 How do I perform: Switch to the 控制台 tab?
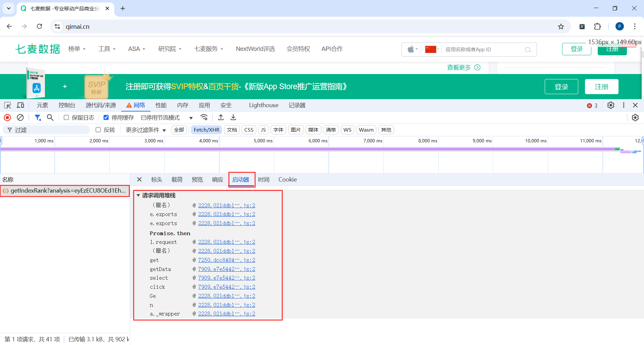pyautogui.click(x=67, y=105)
